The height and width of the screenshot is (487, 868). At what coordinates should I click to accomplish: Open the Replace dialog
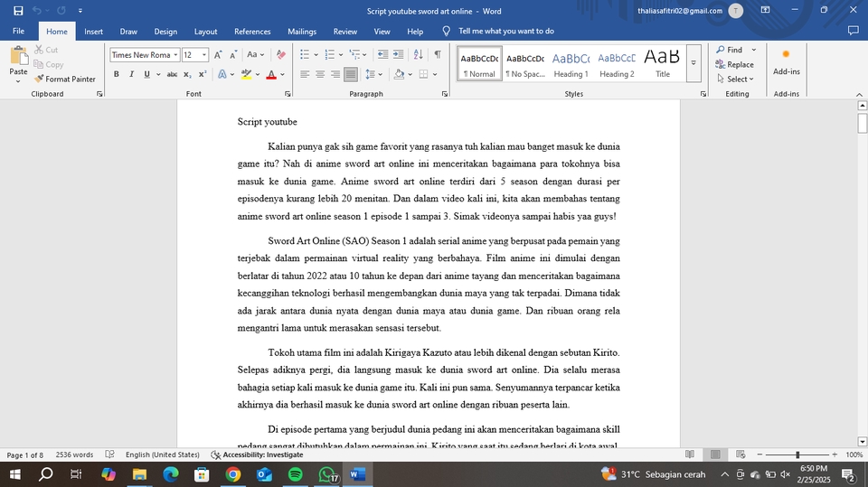[x=734, y=64]
